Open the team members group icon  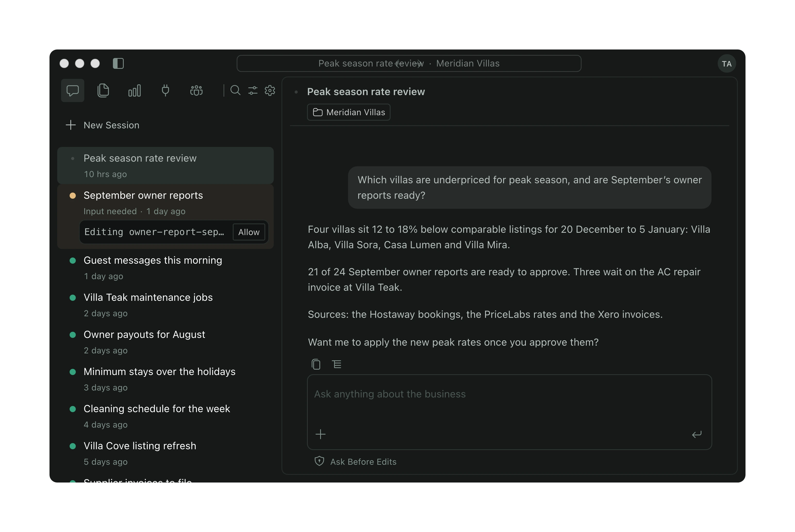(196, 90)
